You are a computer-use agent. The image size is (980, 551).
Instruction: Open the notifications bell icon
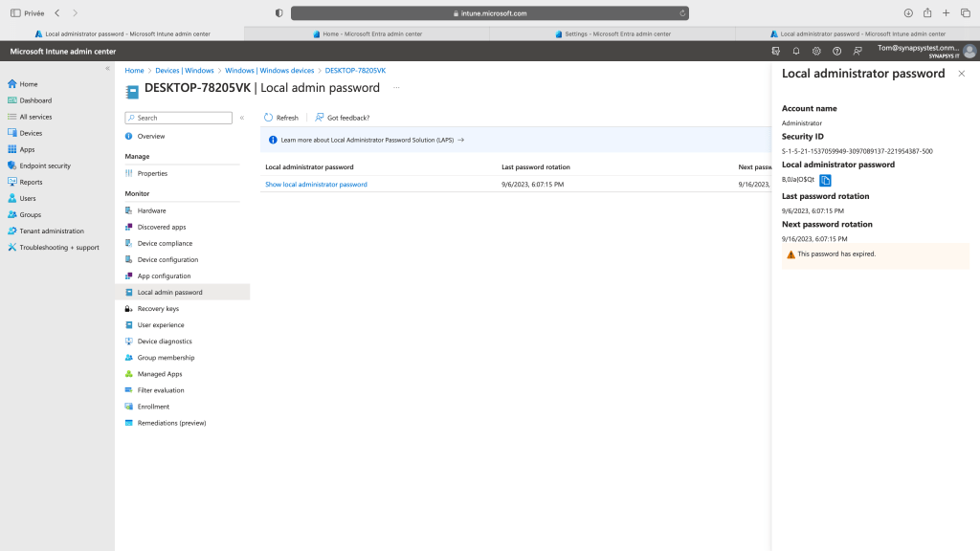pyautogui.click(x=796, y=51)
